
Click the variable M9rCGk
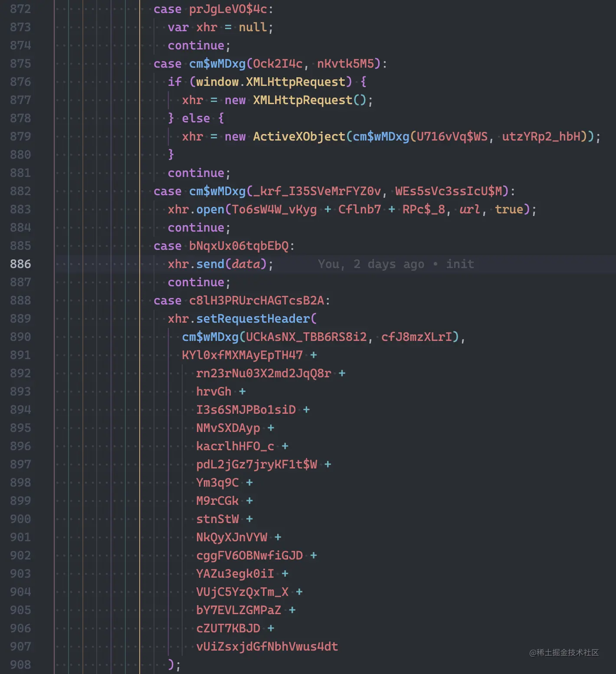[217, 501]
